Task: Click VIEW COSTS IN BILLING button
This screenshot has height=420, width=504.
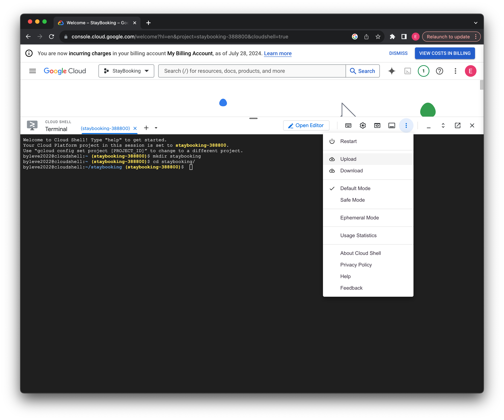Action: pos(445,53)
